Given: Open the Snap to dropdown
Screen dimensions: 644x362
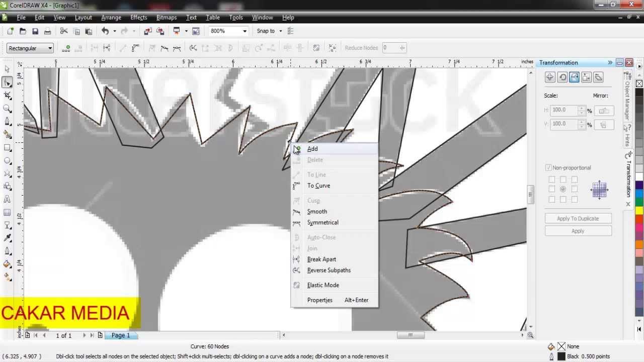Looking at the screenshot, I should pos(281,31).
